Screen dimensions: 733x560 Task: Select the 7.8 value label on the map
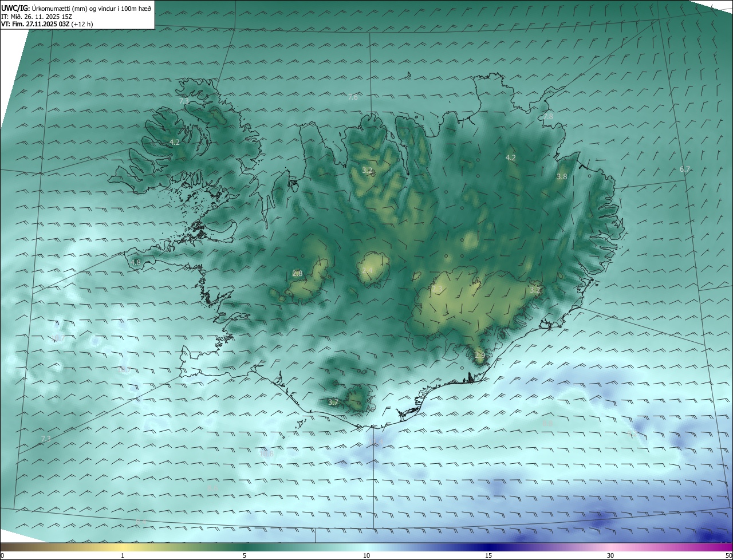pos(548,116)
